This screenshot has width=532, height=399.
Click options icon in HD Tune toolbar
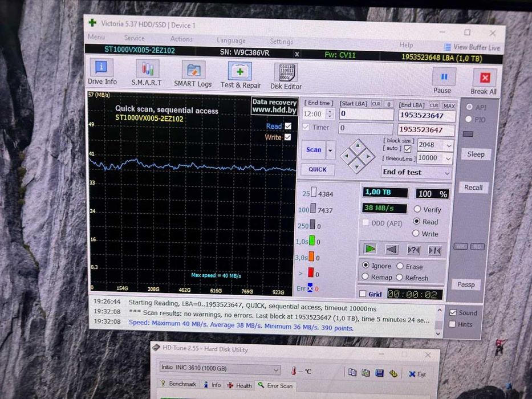coord(393,373)
